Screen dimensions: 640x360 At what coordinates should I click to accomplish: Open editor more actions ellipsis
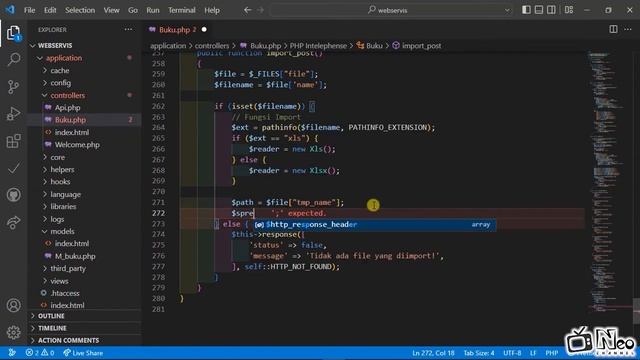click(628, 29)
